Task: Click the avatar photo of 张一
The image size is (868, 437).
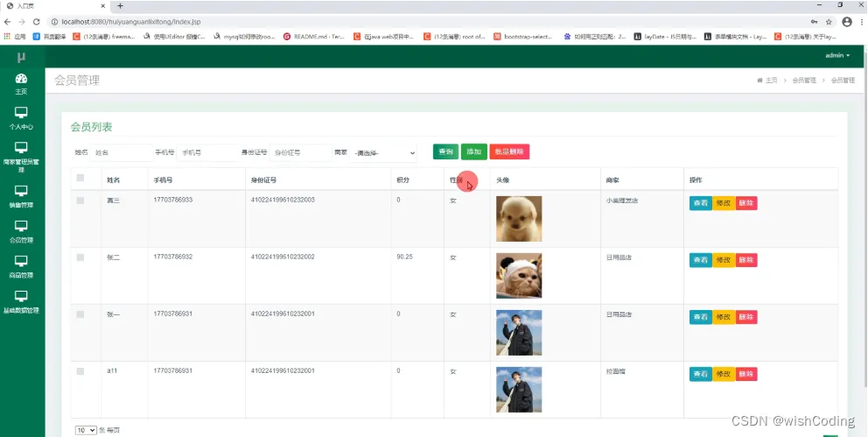Action: tap(519, 332)
